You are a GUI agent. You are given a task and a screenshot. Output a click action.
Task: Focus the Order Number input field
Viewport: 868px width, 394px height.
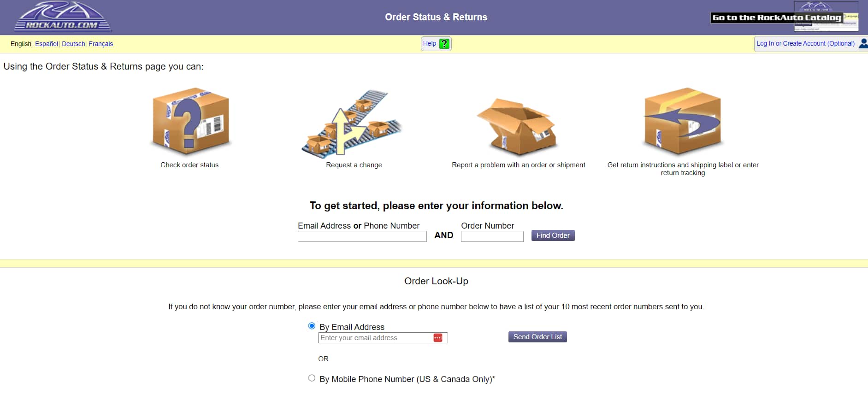click(492, 236)
